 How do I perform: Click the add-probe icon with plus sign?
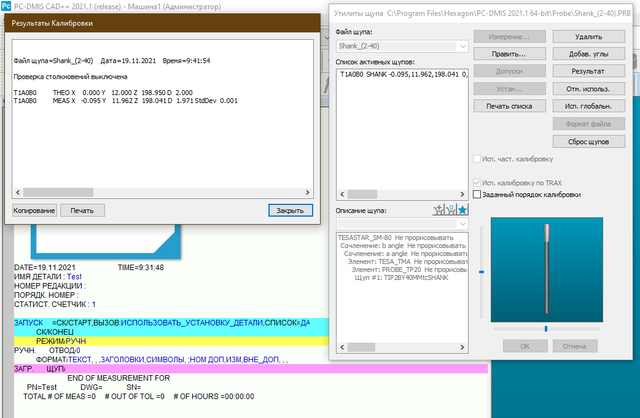pyautogui.click(x=438, y=210)
